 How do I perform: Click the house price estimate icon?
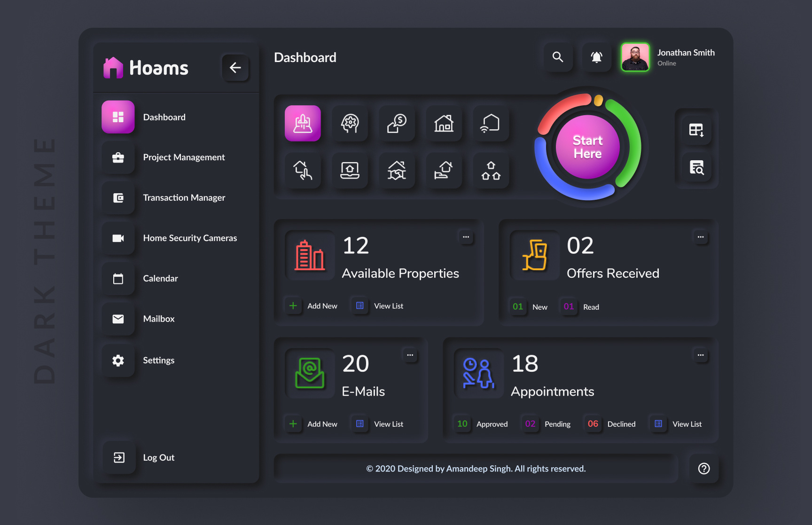pos(397,124)
